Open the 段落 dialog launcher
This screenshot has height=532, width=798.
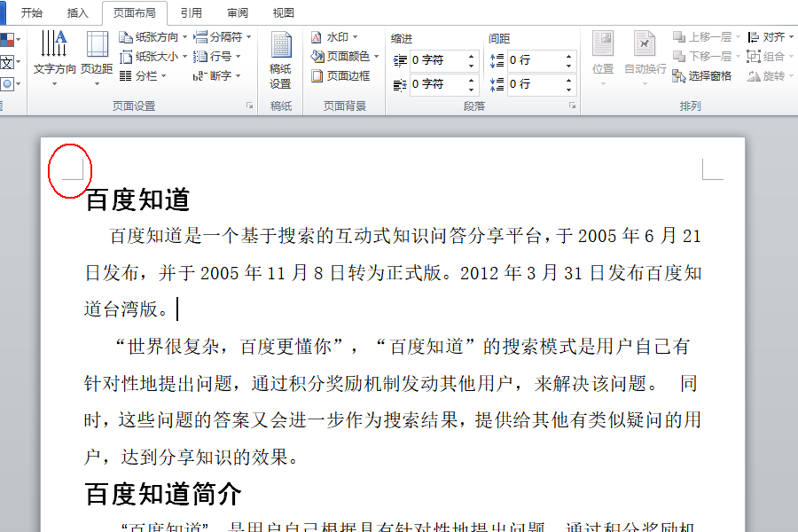tap(572, 106)
